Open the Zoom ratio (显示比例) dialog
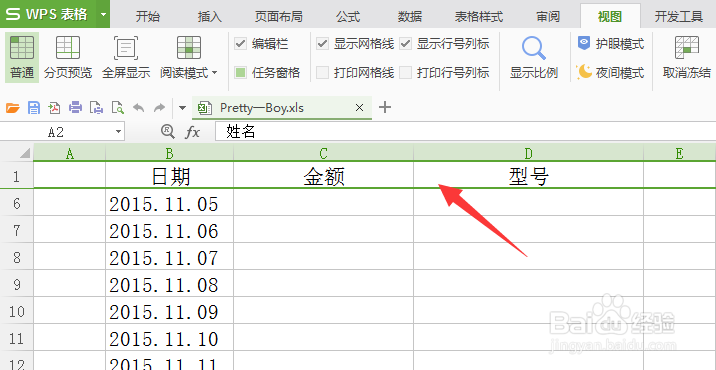The image size is (716, 370). (534, 57)
